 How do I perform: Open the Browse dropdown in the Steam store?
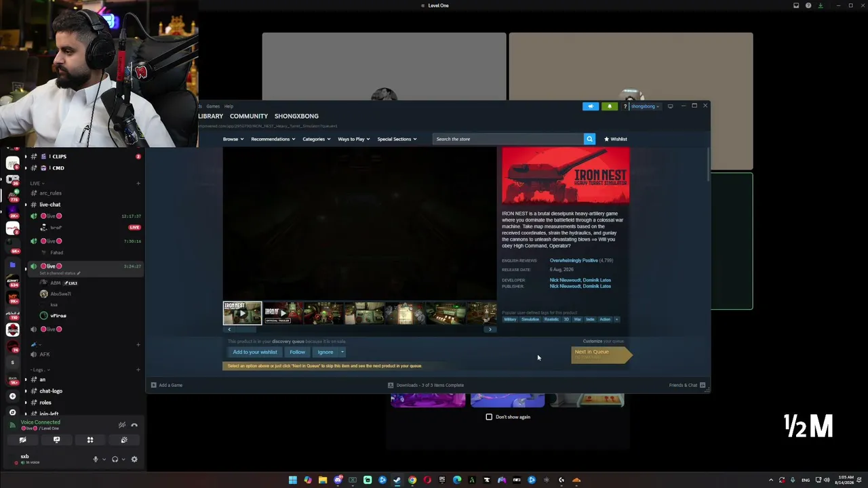(233, 139)
